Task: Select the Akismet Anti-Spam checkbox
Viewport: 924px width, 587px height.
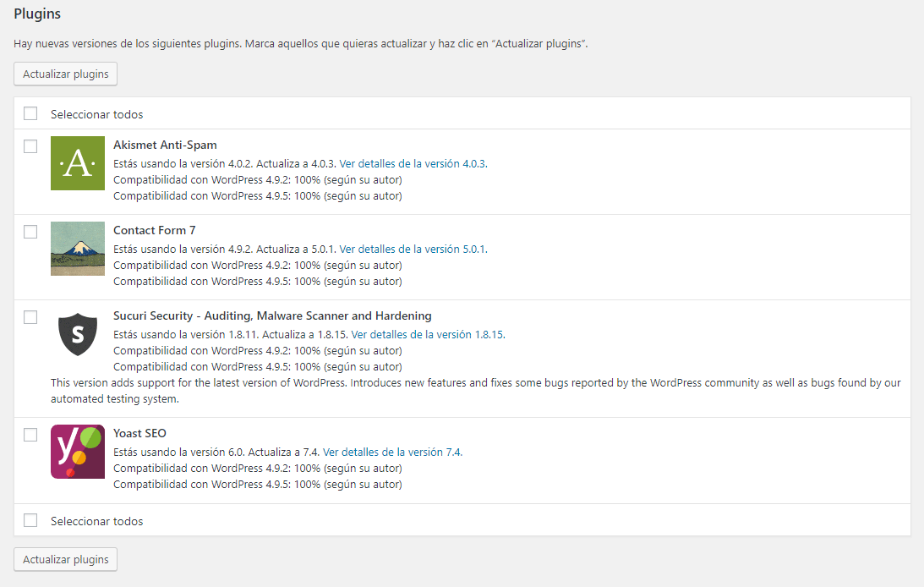Action: (x=30, y=145)
